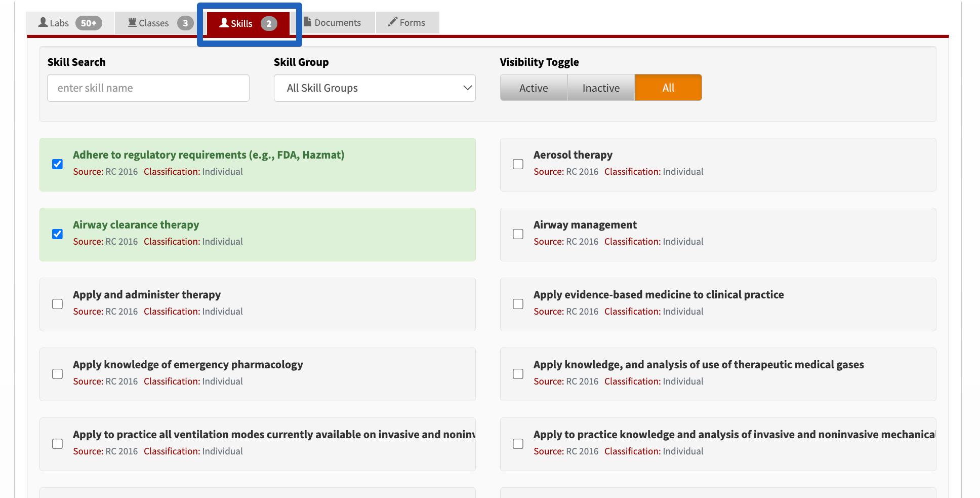Click the Skill Group label
980x498 pixels.
(301, 62)
